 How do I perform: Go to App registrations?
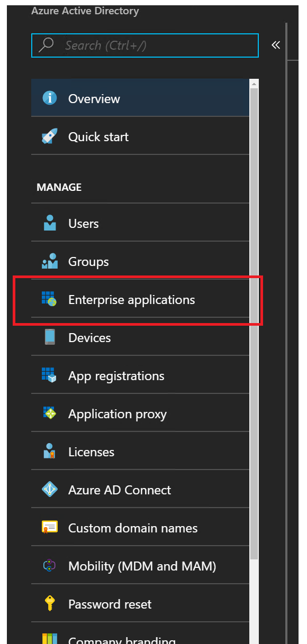click(x=140, y=375)
